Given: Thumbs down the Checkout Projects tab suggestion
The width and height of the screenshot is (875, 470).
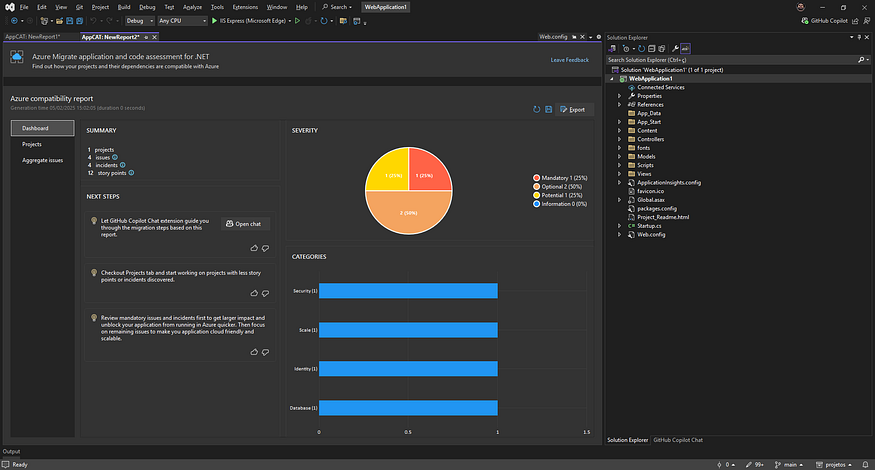Looking at the screenshot, I should 265,294.
